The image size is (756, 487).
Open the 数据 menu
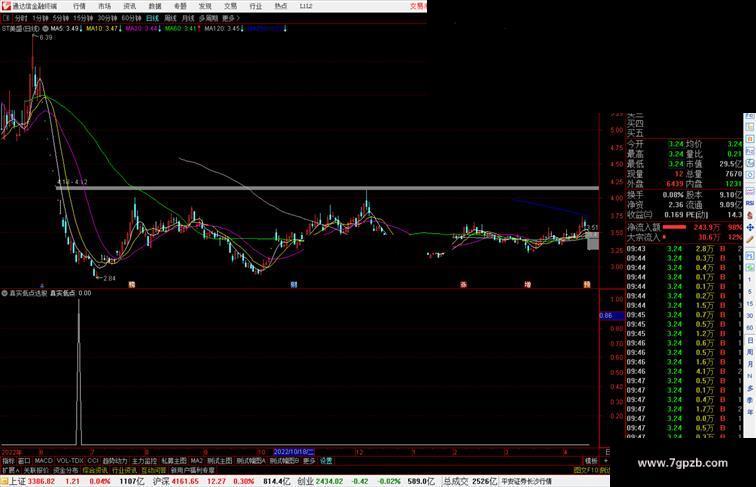[155, 6]
